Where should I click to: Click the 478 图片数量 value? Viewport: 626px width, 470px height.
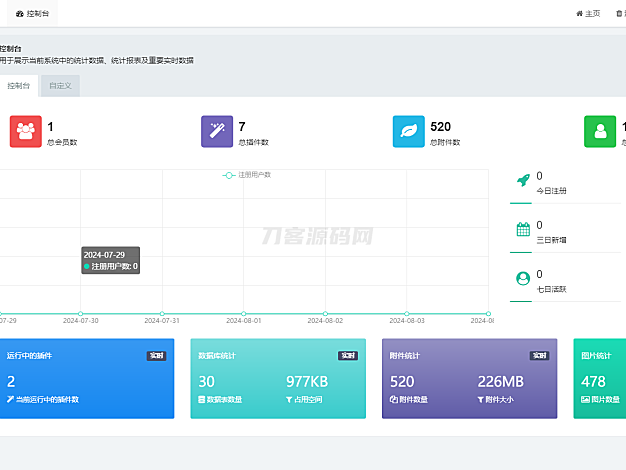pos(593,381)
